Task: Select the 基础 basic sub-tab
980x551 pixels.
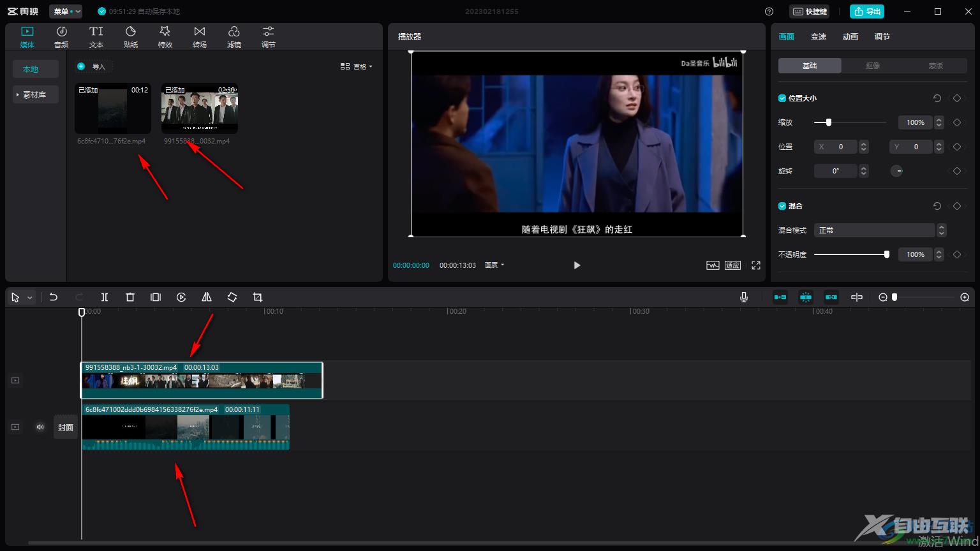Action: click(810, 66)
